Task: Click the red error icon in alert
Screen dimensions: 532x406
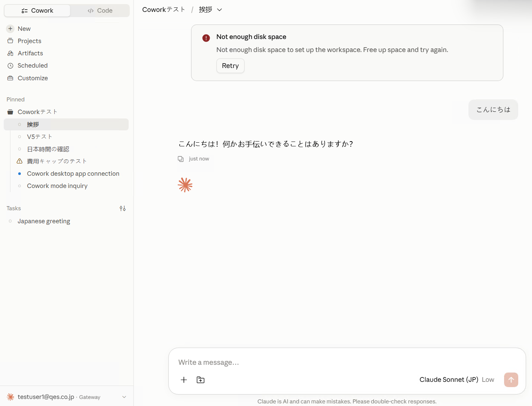Action: pyautogui.click(x=206, y=38)
